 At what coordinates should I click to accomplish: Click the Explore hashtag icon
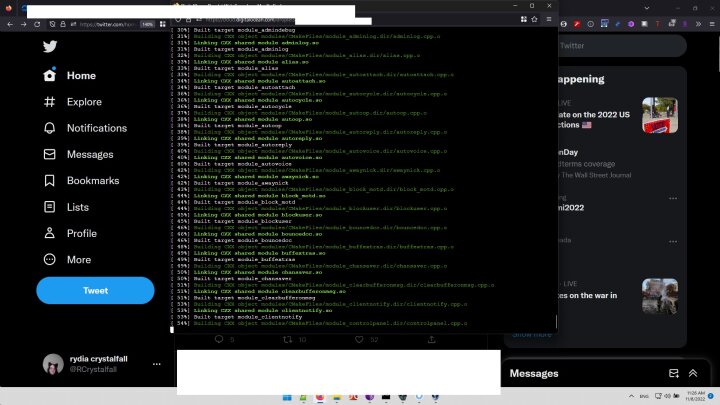pos(50,101)
